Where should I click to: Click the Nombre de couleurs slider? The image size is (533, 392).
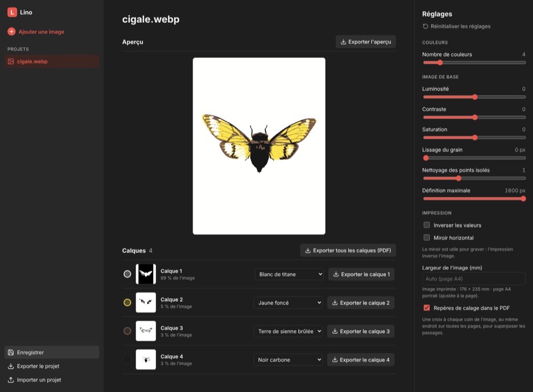pos(474,63)
